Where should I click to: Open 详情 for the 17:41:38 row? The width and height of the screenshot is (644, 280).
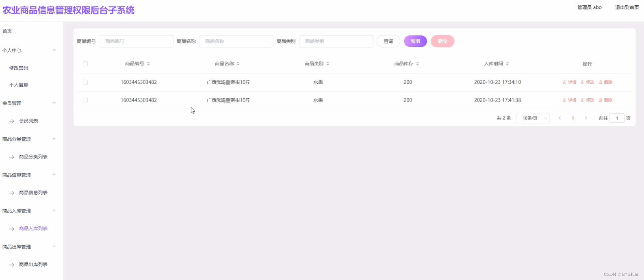pyautogui.click(x=569, y=100)
